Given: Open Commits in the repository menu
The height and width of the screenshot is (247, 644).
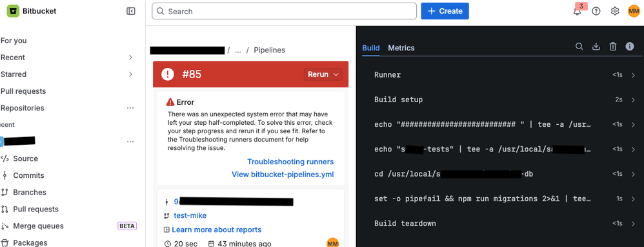Looking at the screenshot, I should [29, 175].
